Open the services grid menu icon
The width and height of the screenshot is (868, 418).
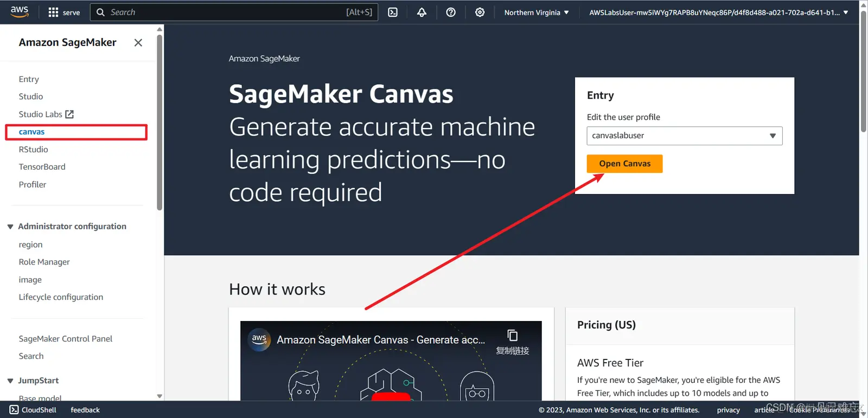click(x=53, y=12)
